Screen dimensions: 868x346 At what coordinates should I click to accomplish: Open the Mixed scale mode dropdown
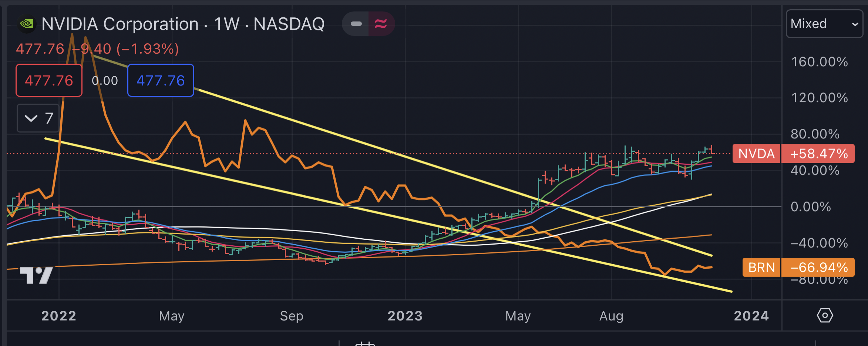pos(824,24)
